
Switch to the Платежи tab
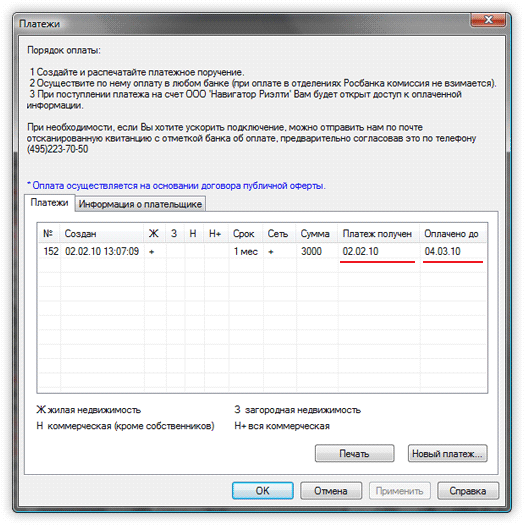click(49, 203)
